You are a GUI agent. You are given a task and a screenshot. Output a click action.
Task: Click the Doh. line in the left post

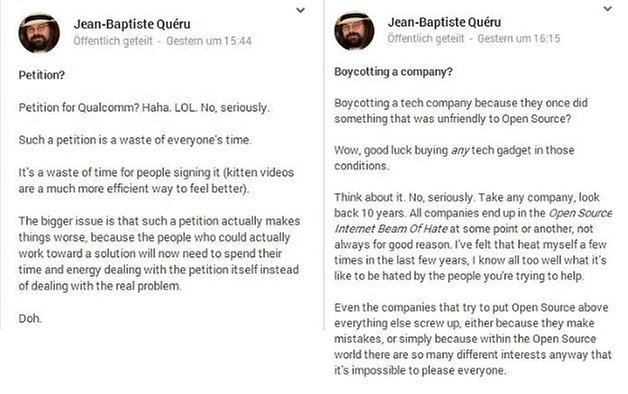30,318
